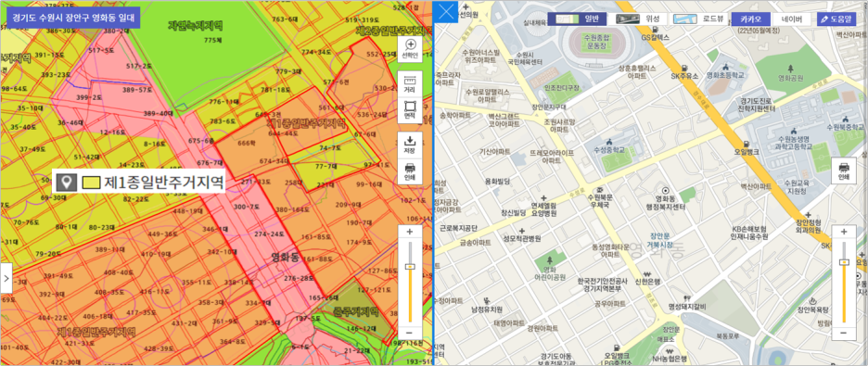This screenshot has width=868, height=366.
Task: Click the 동성영화타운 아파트 label
Action: point(609,250)
